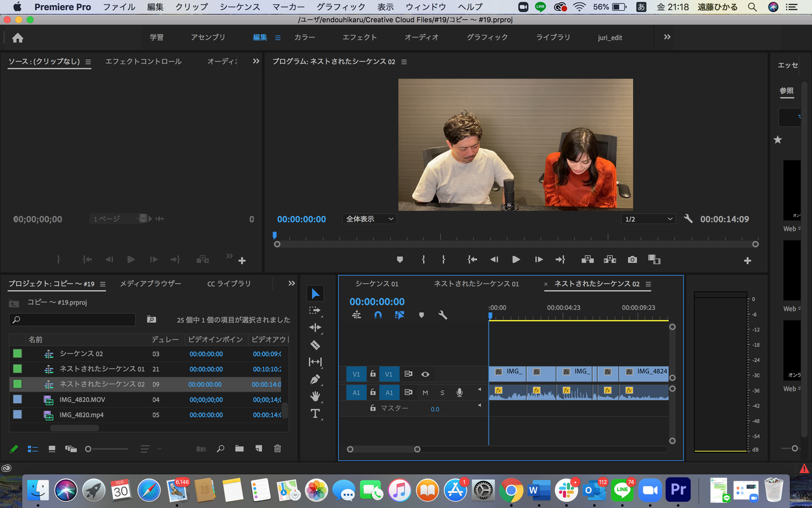Image resolution: width=812 pixels, height=508 pixels.
Task: Open the シーケンス menu in menu bar
Action: [x=240, y=7]
